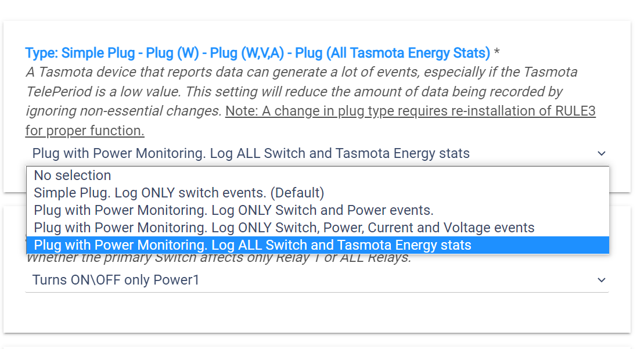644x349 pixels.
Task: Click the blue Type: Simple Plug heading label
Action: click(x=257, y=53)
